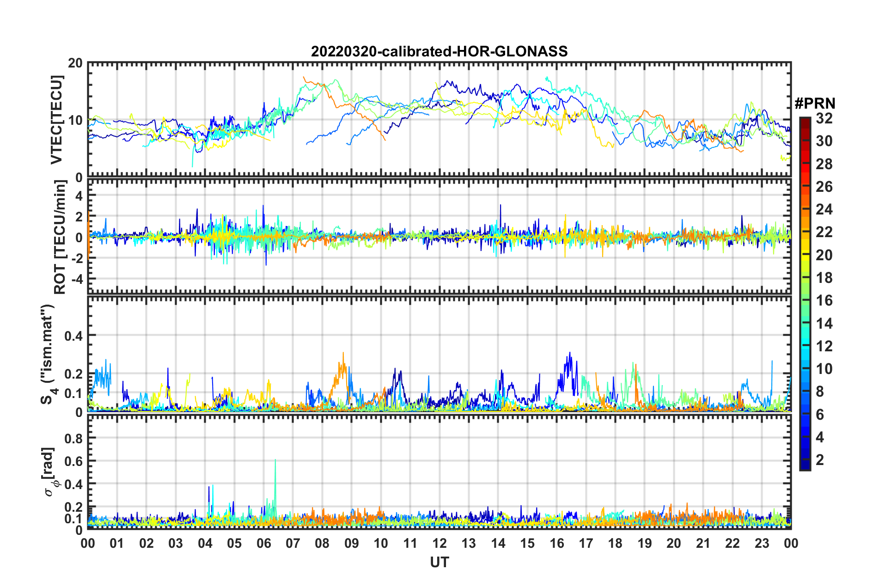Click sigma phi axis tick label 0.8
The height and width of the screenshot is (588, 879).
[x=74, y=438]
